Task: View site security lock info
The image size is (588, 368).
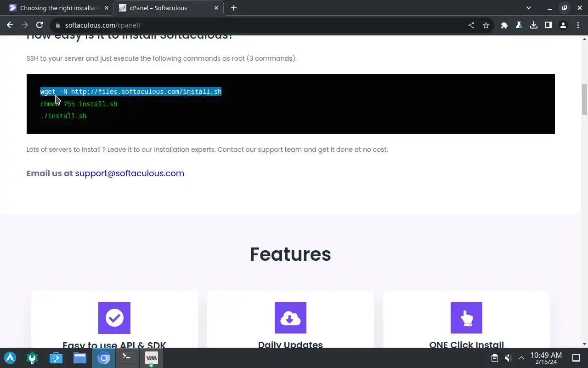Action: [x=57, y=25]
